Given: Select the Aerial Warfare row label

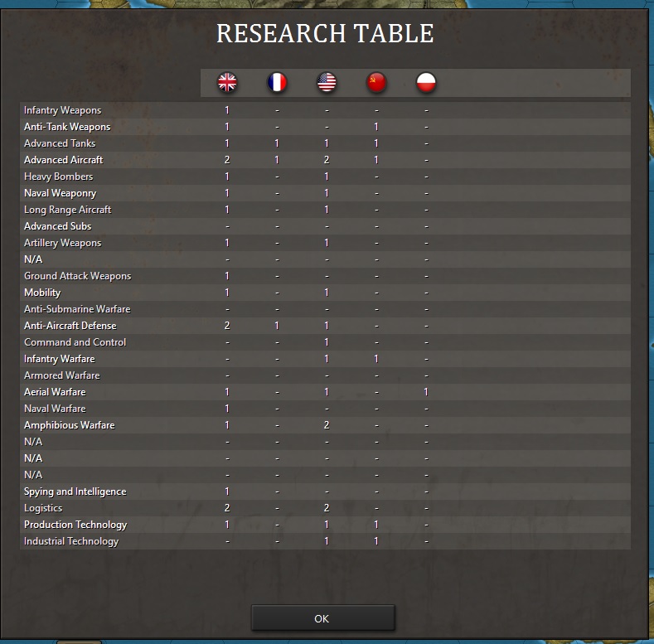Looking at the screenshot, I should click(x=55, y=392).
